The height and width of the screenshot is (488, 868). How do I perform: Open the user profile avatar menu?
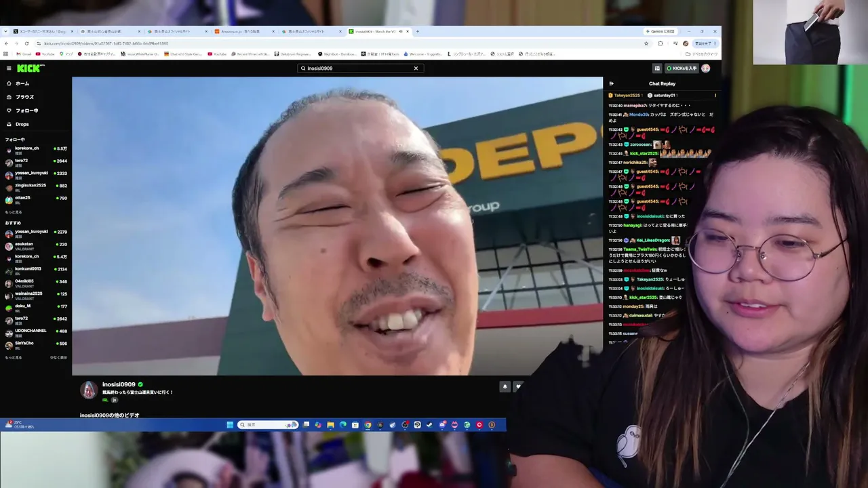click(x=705, y=68)
